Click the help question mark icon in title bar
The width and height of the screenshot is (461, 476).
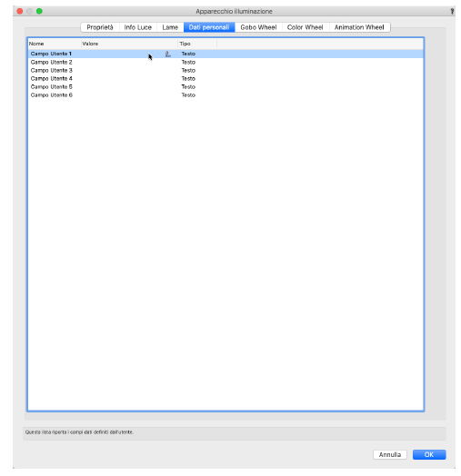(452, 12)
